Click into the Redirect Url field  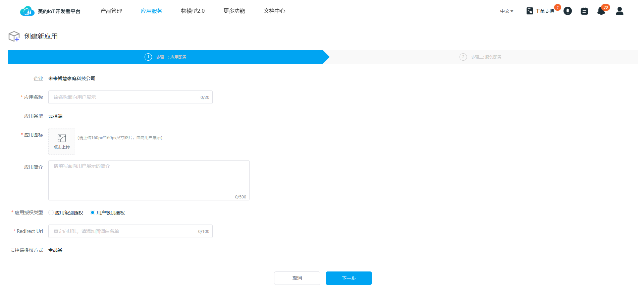point(124,231)
